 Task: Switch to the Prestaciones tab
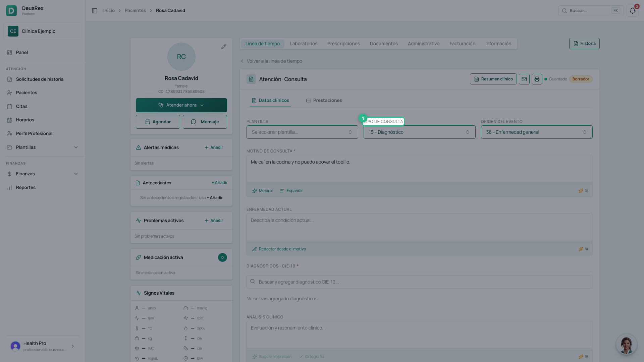click(x=324, y=101)
